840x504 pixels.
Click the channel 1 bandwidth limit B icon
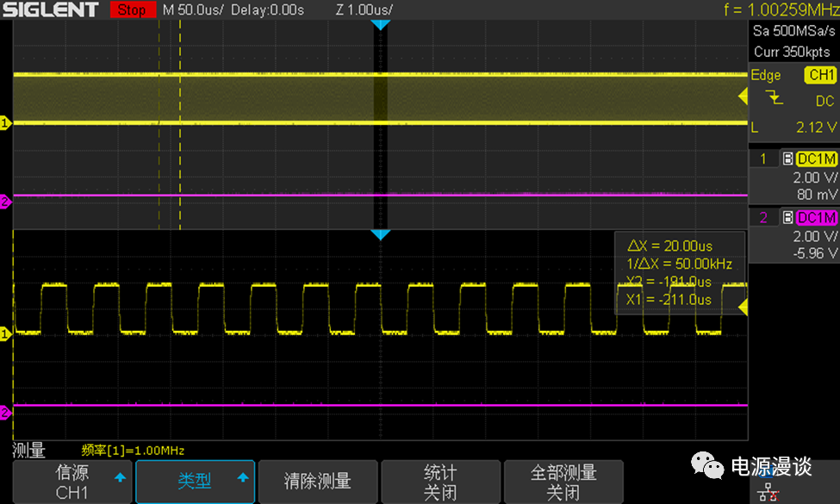787,159
